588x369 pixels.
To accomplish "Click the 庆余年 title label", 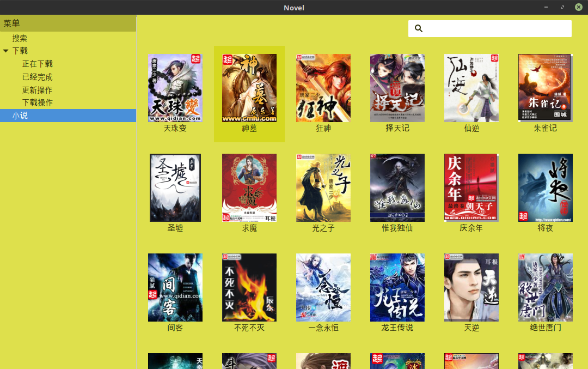I will click(x=471, y=228).
